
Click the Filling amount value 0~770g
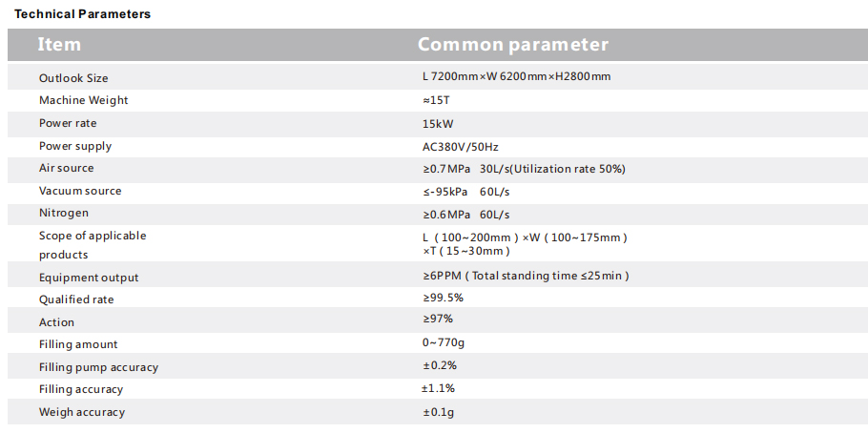click(x=444, y=343)
